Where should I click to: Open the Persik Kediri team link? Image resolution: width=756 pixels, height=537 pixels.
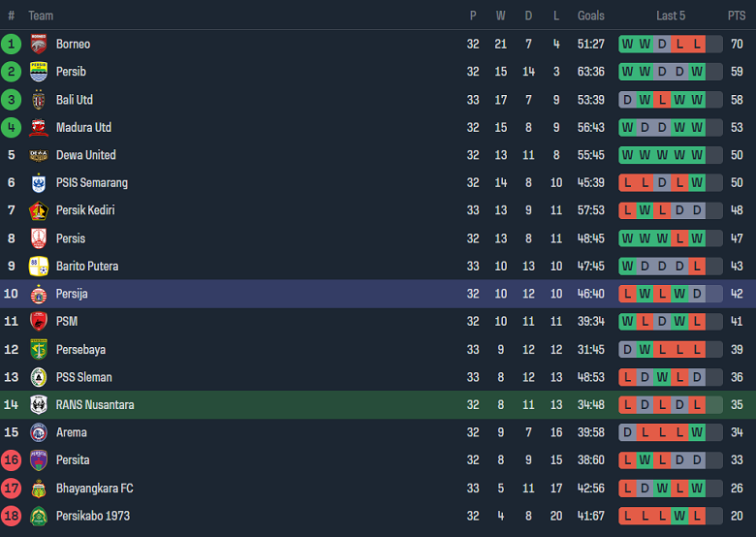tap(85, 210)
